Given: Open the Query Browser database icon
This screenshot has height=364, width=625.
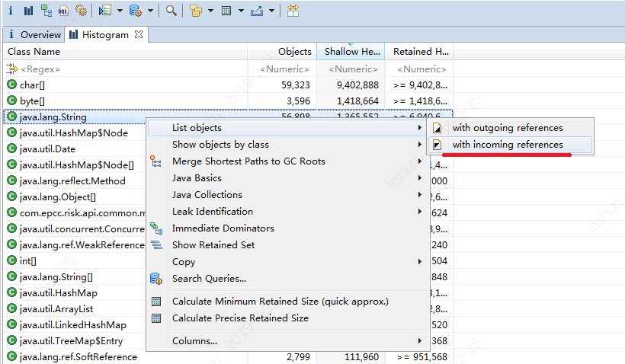Looking at the screenshot, I should (135, 11).
